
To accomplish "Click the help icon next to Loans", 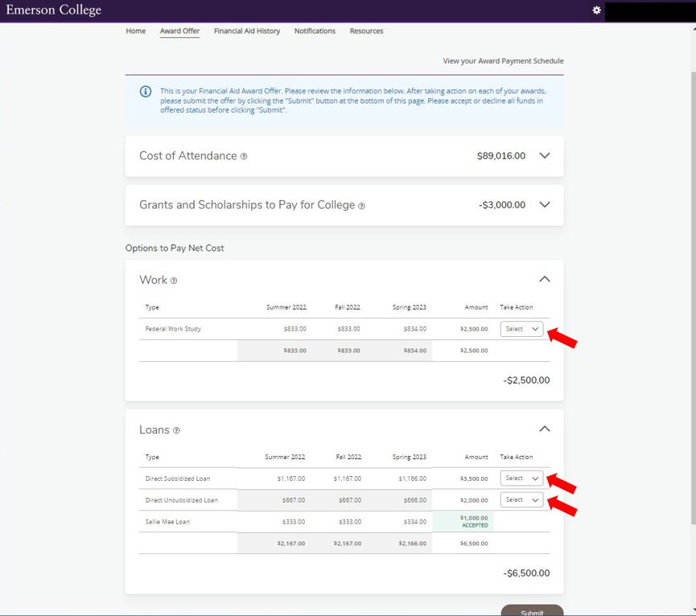I will pyautogui.click(x=176, y=430).
